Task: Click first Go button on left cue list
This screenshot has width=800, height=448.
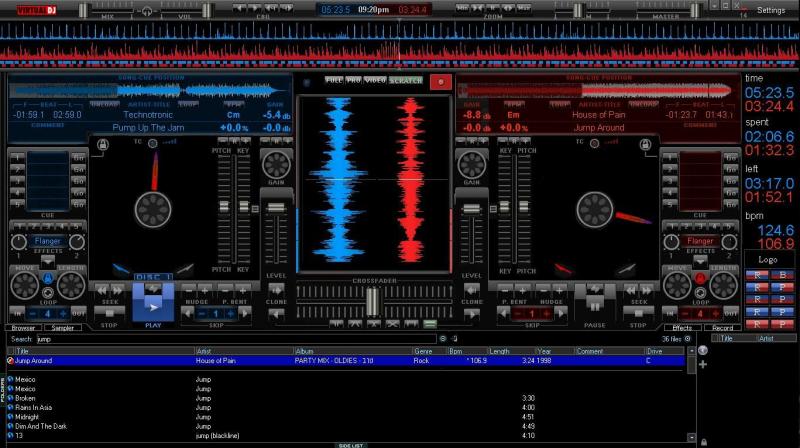Action: [x=78, y=157]
